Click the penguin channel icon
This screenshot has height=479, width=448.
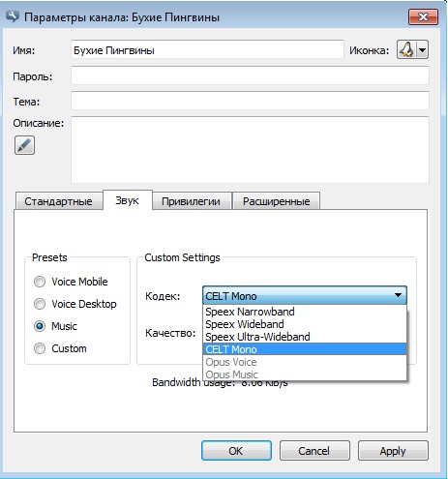[406, 50]
